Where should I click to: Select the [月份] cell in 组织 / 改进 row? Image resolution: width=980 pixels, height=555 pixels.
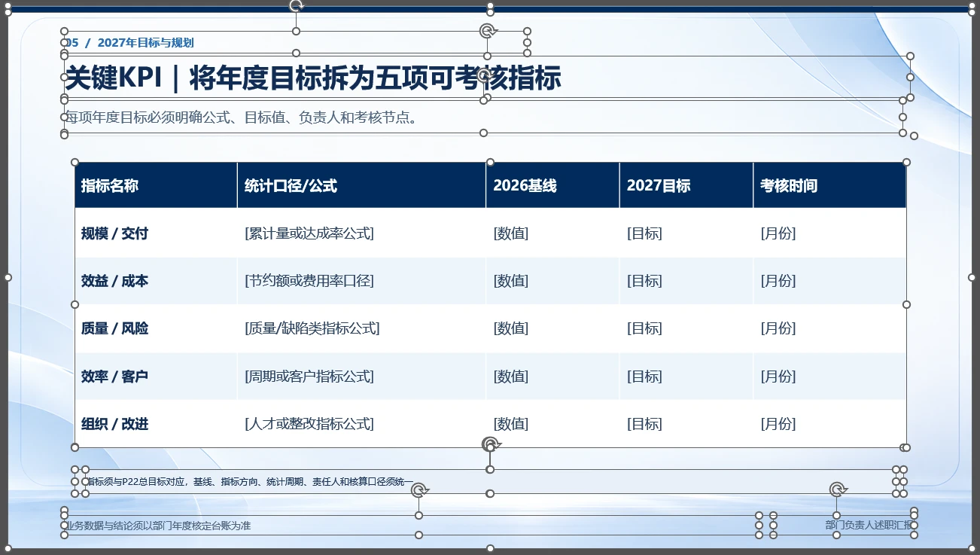[829, 424]
